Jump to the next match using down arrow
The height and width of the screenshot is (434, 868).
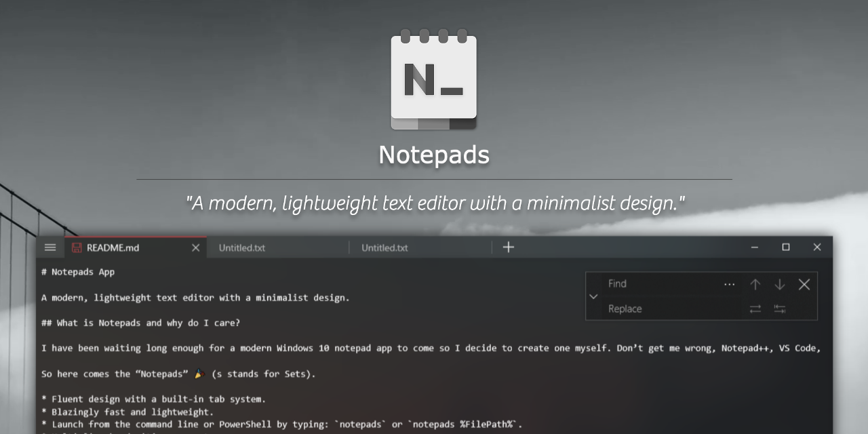point(780,284)
